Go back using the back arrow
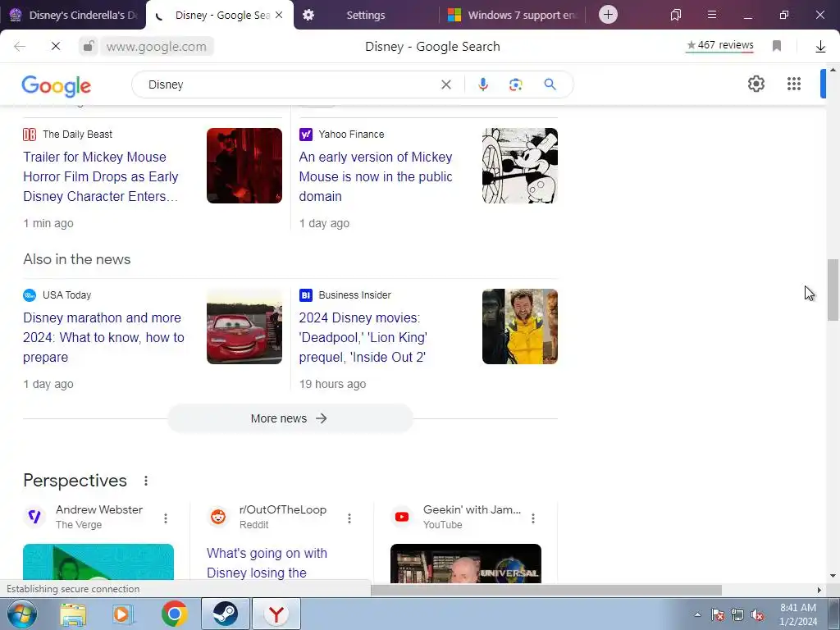 point(20,47)
